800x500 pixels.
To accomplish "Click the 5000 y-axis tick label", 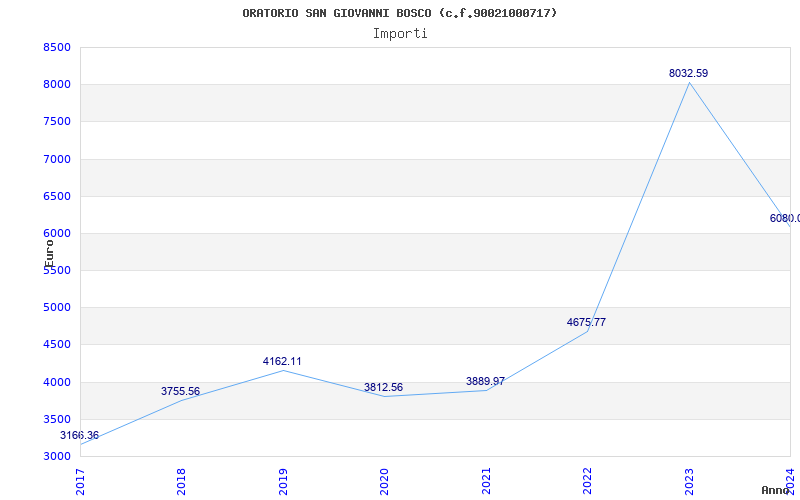I will point(57,308).
